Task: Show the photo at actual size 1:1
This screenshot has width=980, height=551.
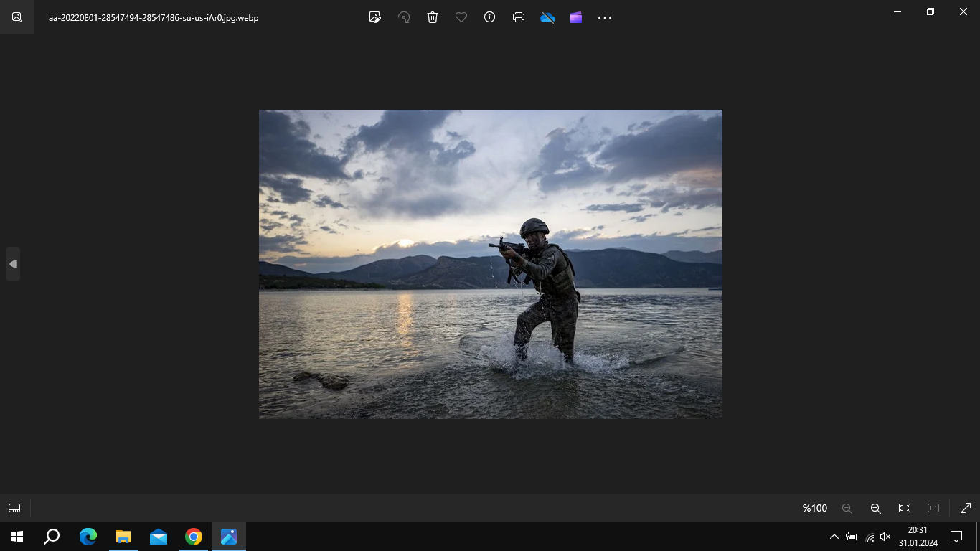Action: [x=933, y=508]
